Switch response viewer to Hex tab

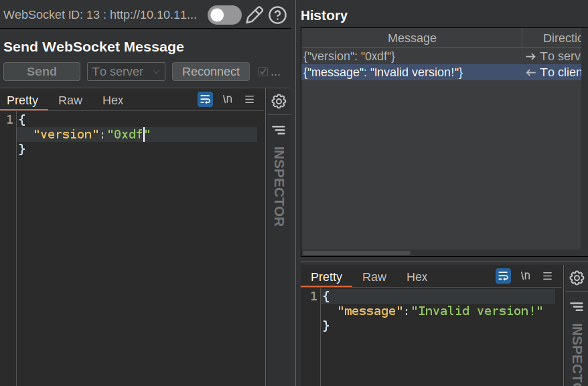pyautogui.click(x=417, y=277)
